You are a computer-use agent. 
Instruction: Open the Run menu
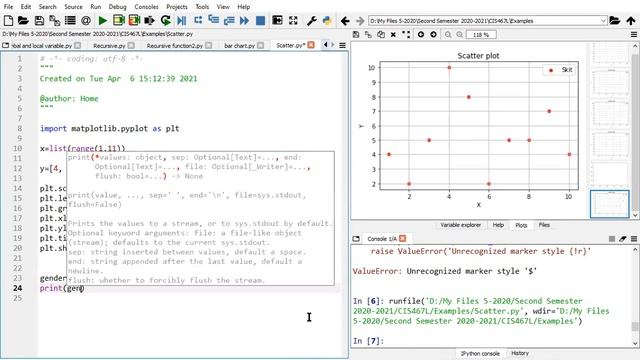click(x=96, y=7)
